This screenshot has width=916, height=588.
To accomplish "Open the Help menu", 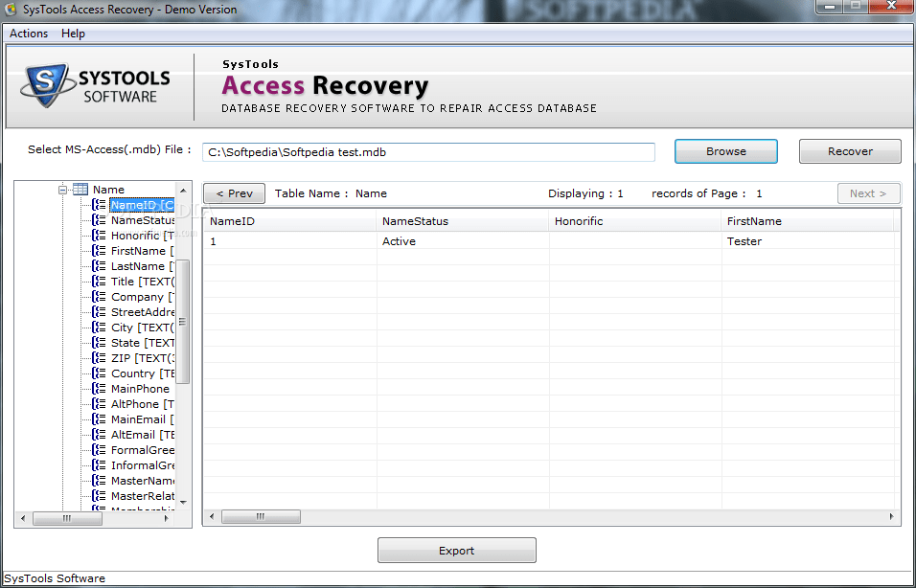I will coord(73,33).
